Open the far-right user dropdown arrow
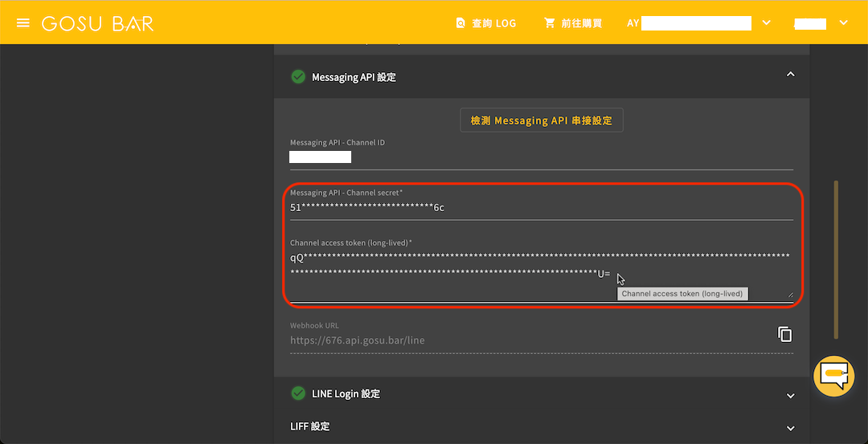Image resolution: width=868 pixels, height=444 pixels. pos(843,22)
